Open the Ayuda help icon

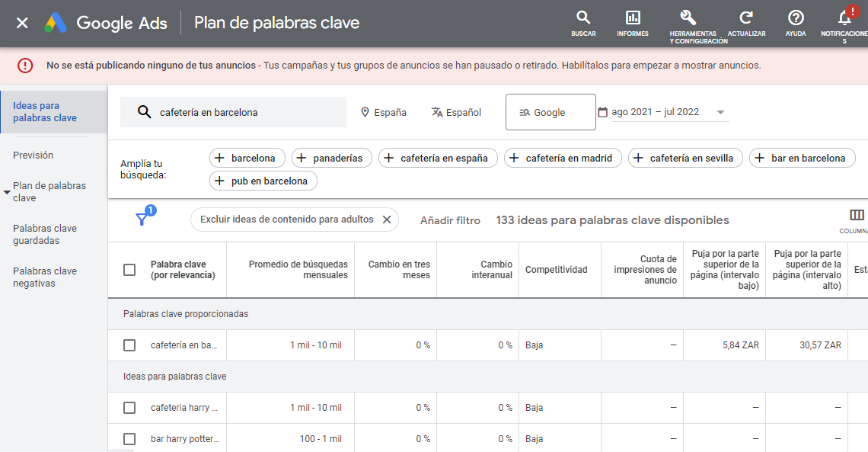tap(796, 18)
